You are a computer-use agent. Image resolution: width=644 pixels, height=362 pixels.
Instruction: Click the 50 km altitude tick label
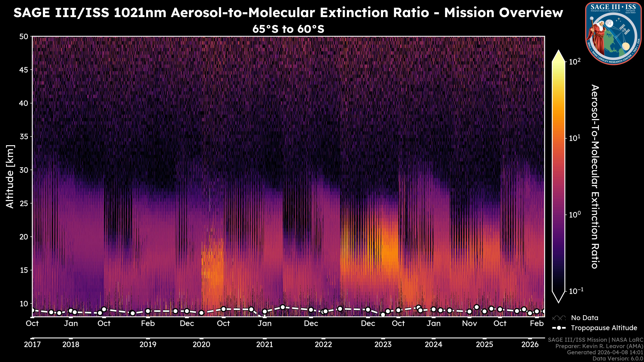coord(23,37)
